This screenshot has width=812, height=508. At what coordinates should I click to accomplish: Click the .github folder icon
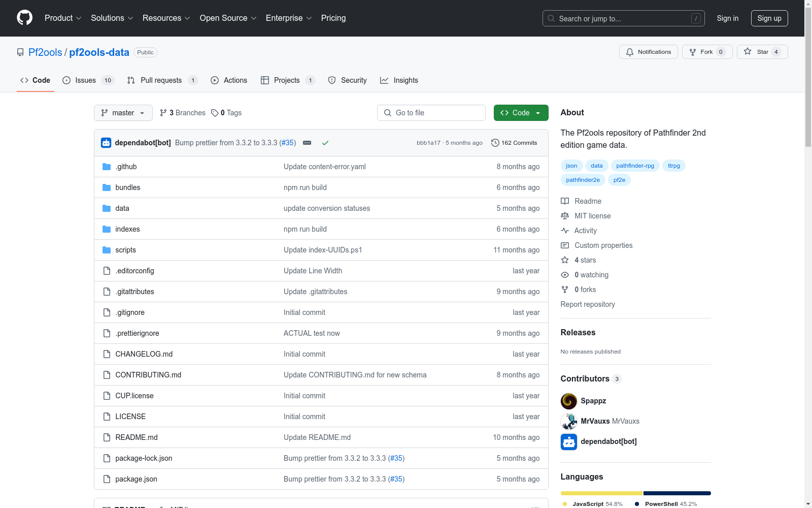click(107, 167)
